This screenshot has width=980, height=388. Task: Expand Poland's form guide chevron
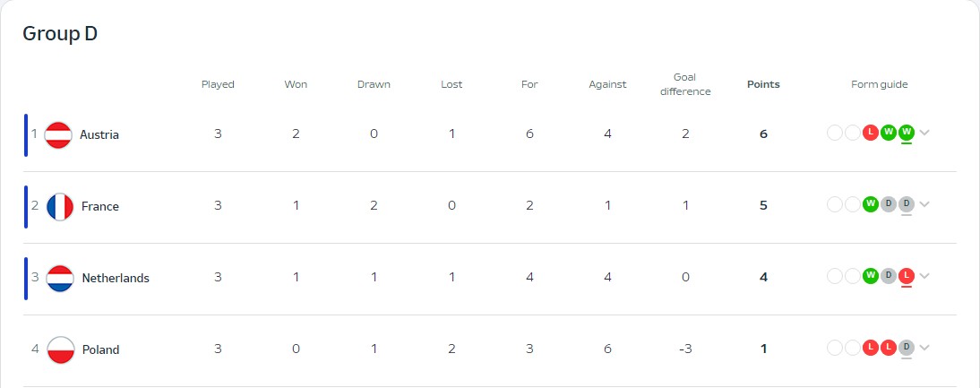coord(925,348)
